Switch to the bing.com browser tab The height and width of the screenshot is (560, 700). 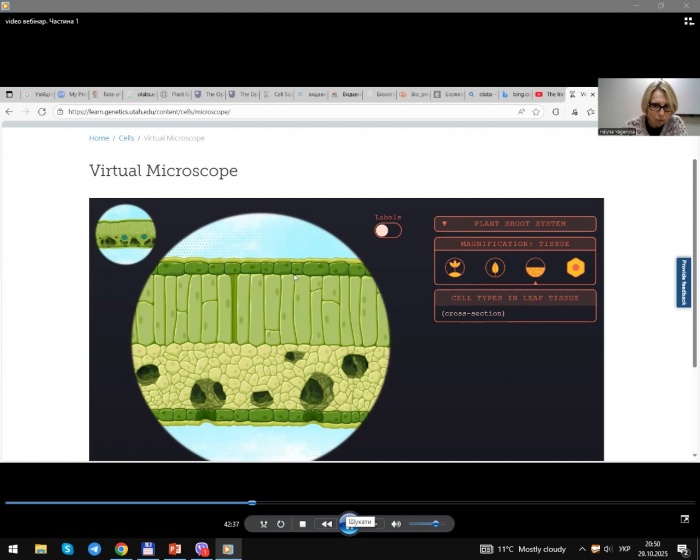(x=516, y=94)
